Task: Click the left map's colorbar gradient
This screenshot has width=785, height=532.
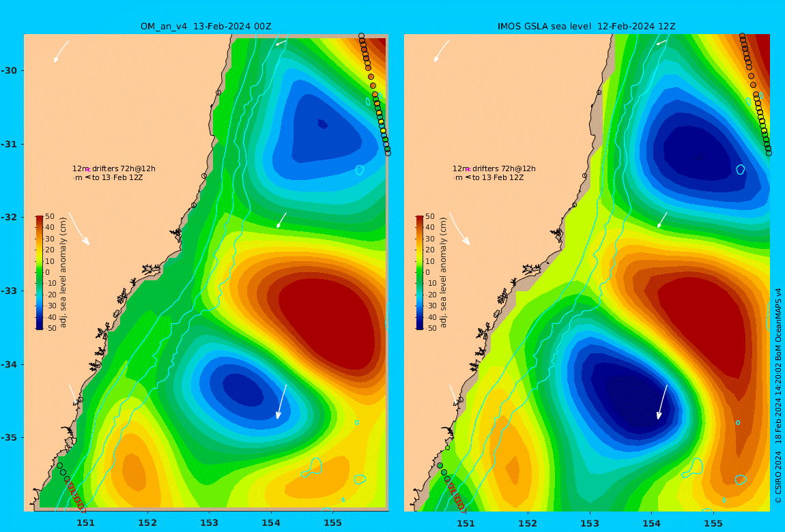Action: 40,273
